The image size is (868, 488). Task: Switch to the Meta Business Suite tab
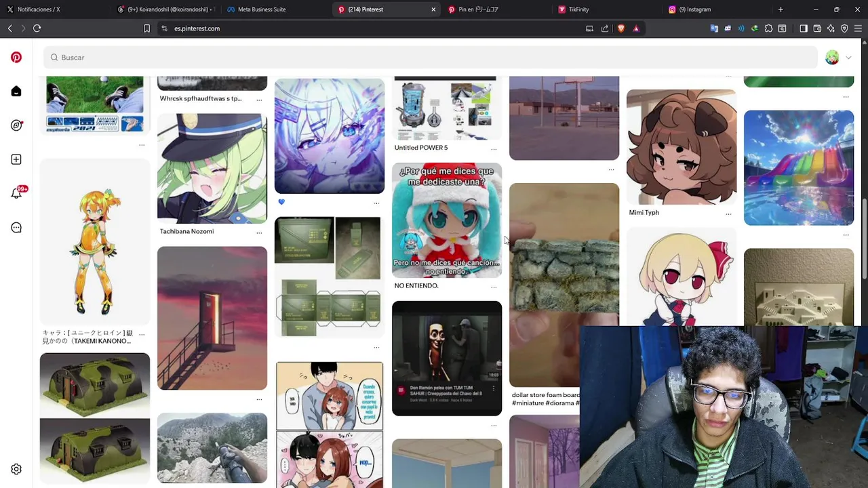pyautogui.click(x=275, y=9)
